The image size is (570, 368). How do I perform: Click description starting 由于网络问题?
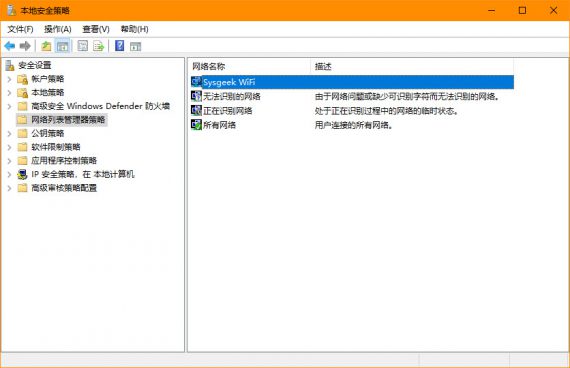coord(407,96)
